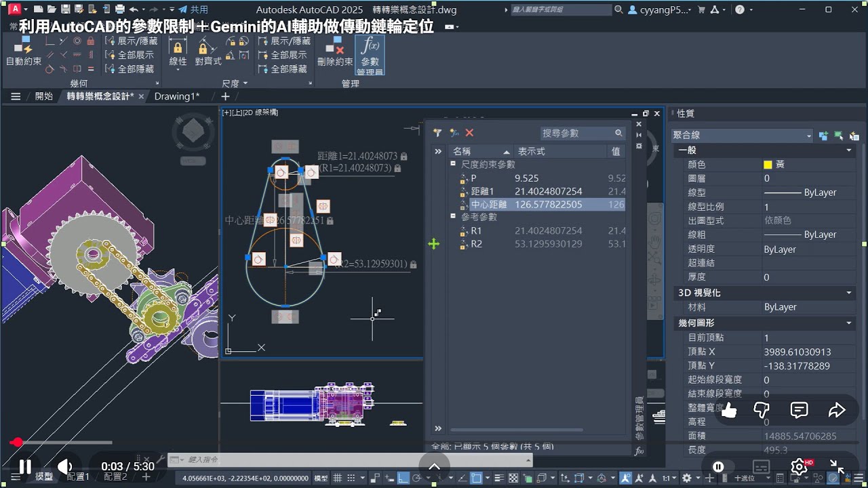Collapse the 3D 視覺化 properties section
This screenshot has height=488, width=868.
click(x=849, y=293)
